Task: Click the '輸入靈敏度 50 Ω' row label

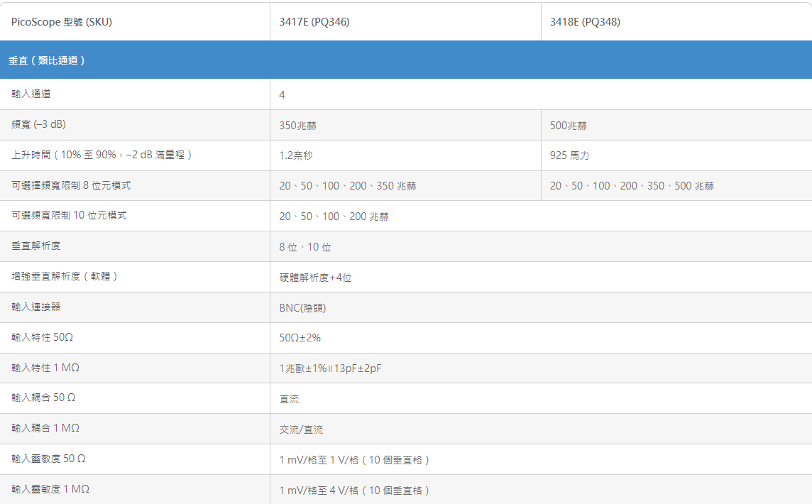Action: pos(49,459)
